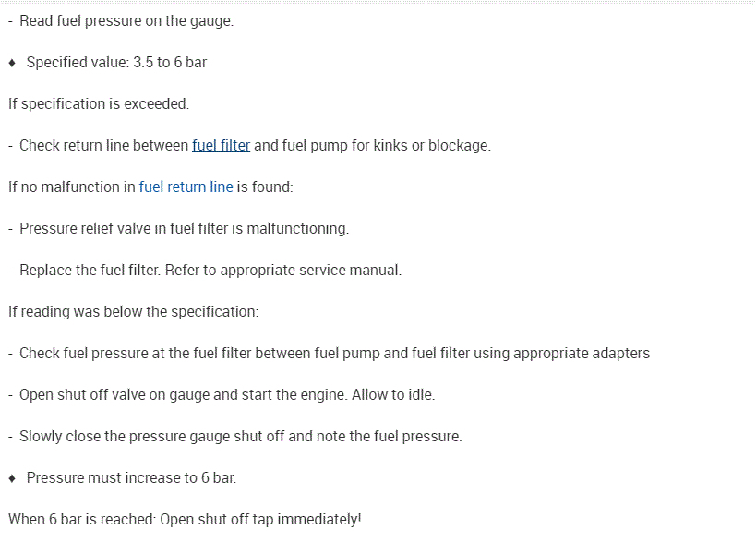
Task: Click diamond bullet before 'Specified value'
Action: (x=12, y=63)
